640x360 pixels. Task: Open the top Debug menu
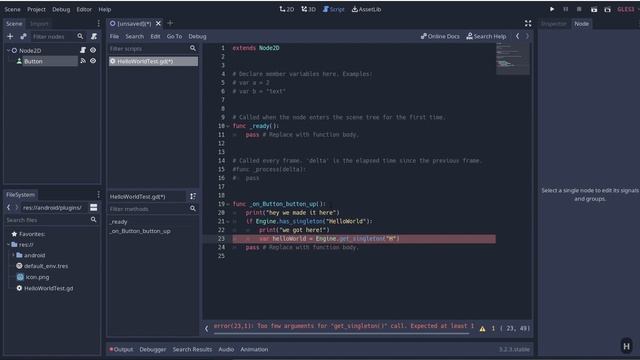61,9
